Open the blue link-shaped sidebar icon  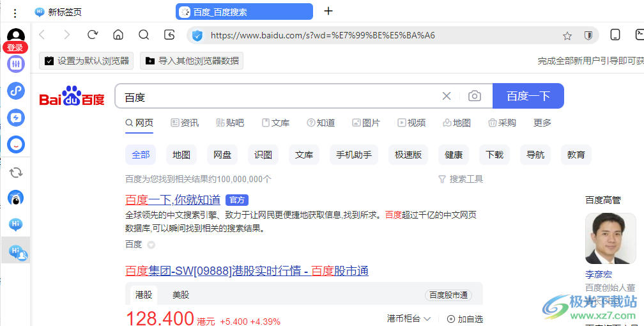[16, 91]
